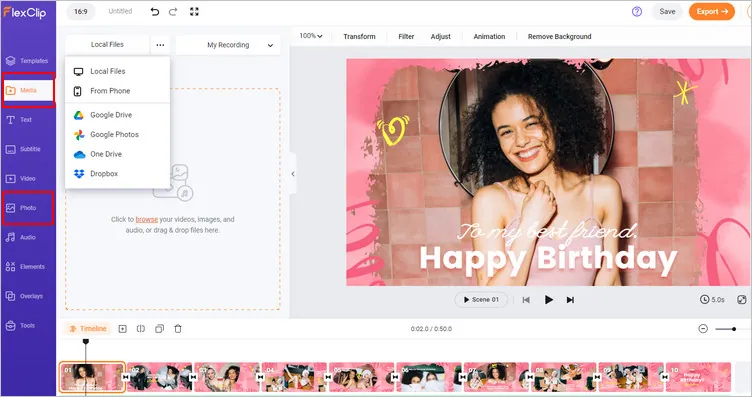The image size is (752, 397).
Task: Click the timeline zoom slider handle
Action: point(734,329)
